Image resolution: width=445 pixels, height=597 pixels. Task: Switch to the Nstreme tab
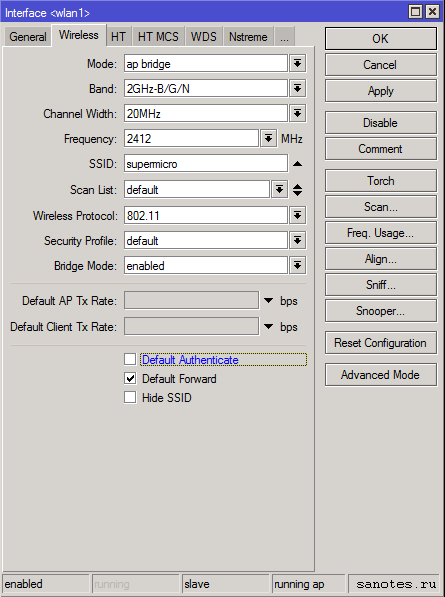tap(248, 37)
